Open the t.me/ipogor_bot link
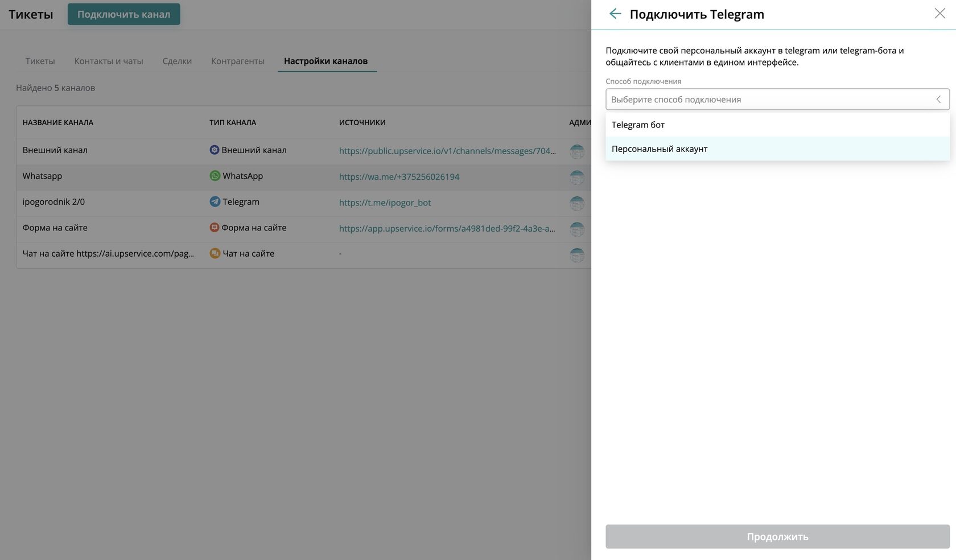Viewport: 956px width, 560px height. 385,203
